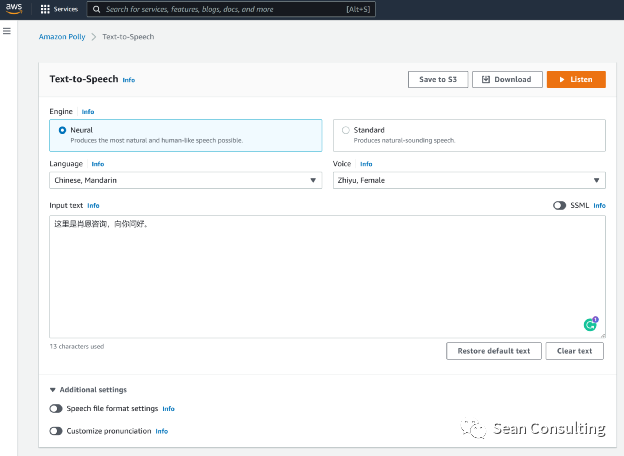Select the Standard engine radio button
The image size is (624, 456).
click(x=345, y=130)
